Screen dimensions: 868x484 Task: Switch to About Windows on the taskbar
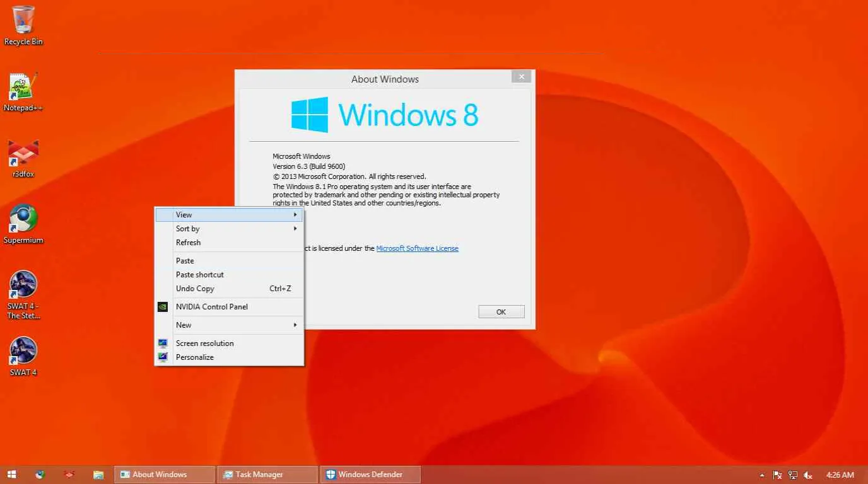coord(164,475)
